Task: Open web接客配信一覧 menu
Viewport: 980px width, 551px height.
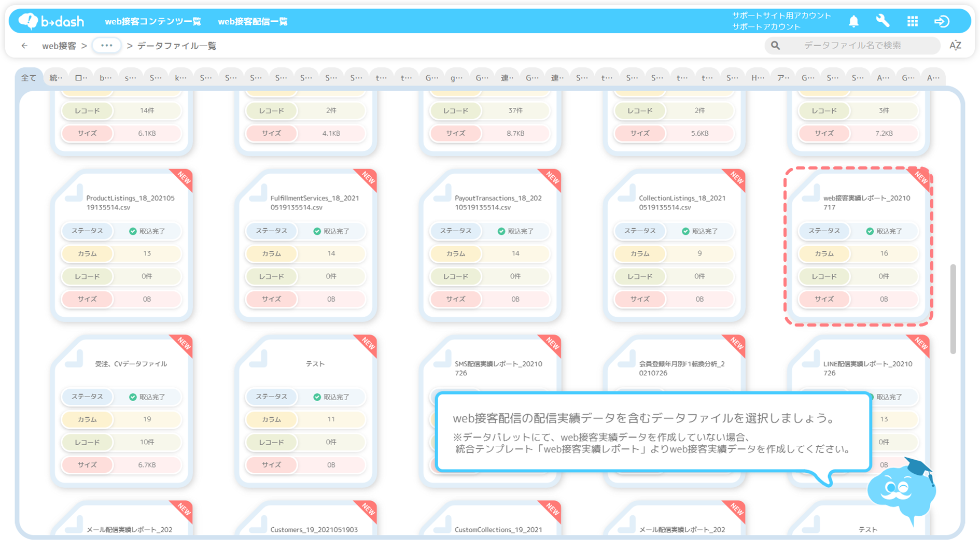Action: click(253, 21)
